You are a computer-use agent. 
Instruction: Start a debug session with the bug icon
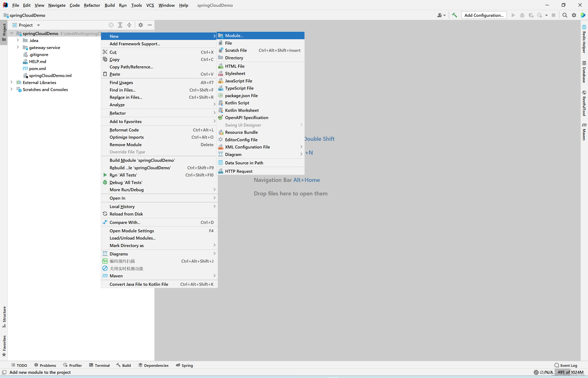[522, 15]
